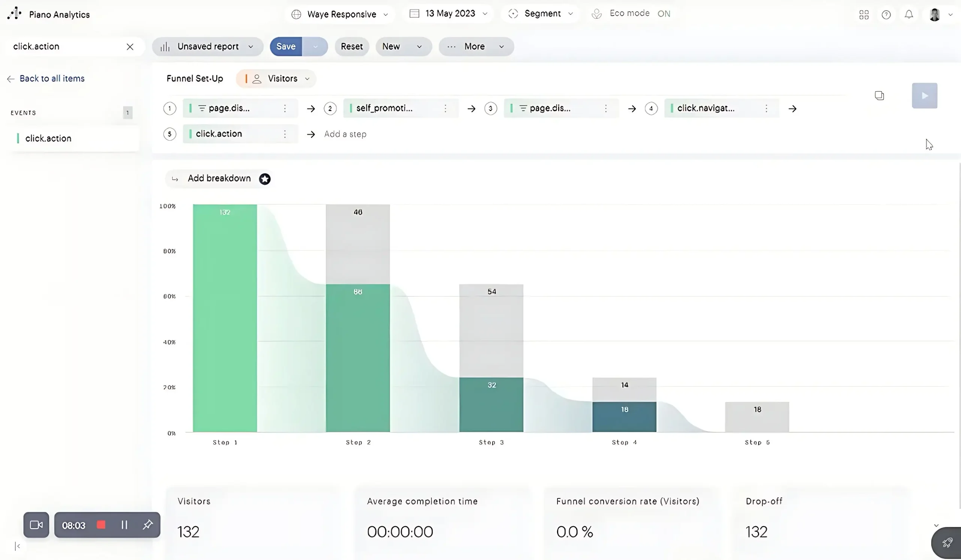Screen dimensions: 961x560
Task: Expand the Visitors metric dropdown
Action: pos(277,78)
